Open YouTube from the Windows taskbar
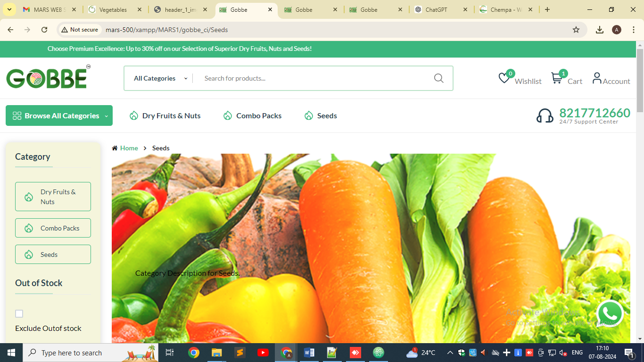Viewport: 644px width, 362px height. point(263,353)
